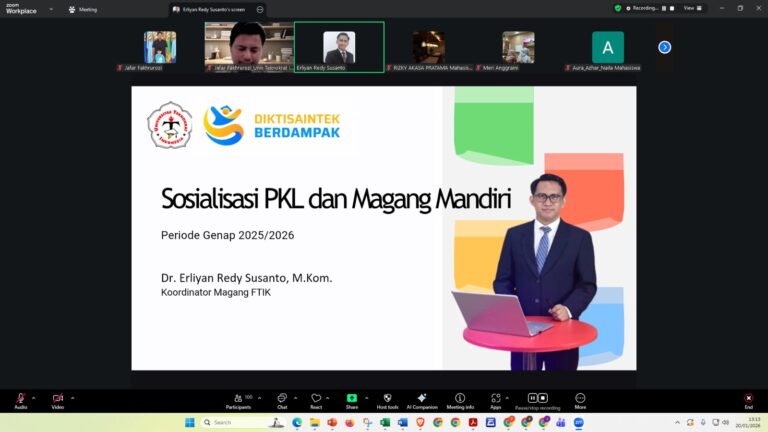Image resolution: width=768 pixels, height=432 pixels.
Task: Expand the Video options caret
Action: point(72,398)
